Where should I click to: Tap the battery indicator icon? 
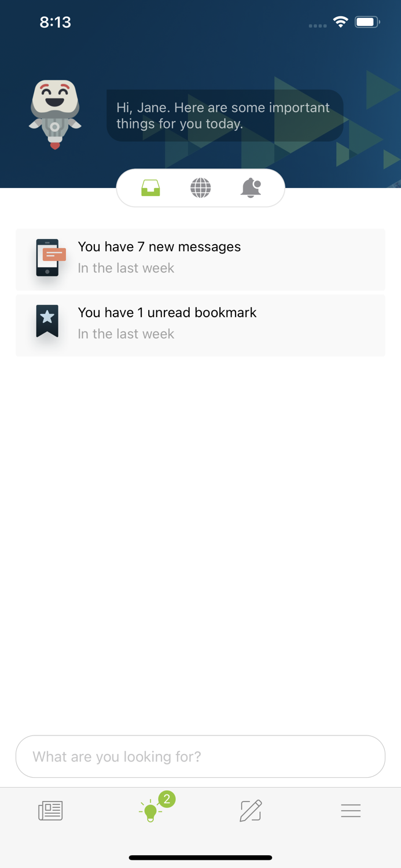(367, 22)
